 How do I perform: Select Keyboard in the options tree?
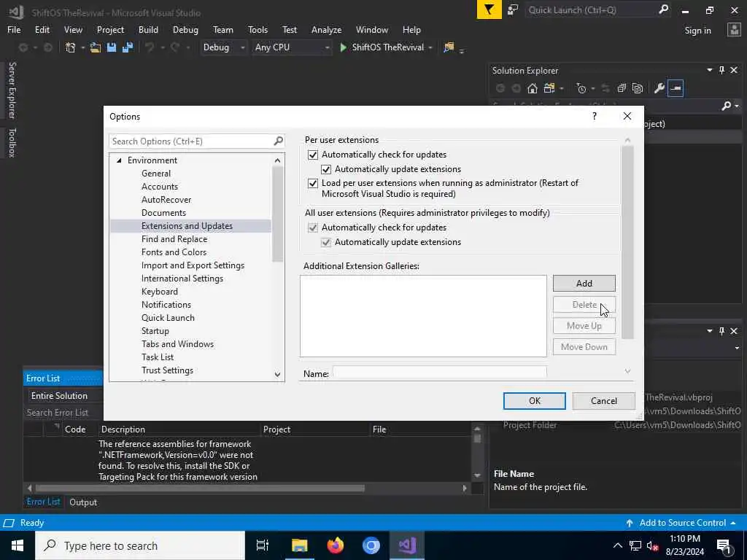click(x=160, y=292)
